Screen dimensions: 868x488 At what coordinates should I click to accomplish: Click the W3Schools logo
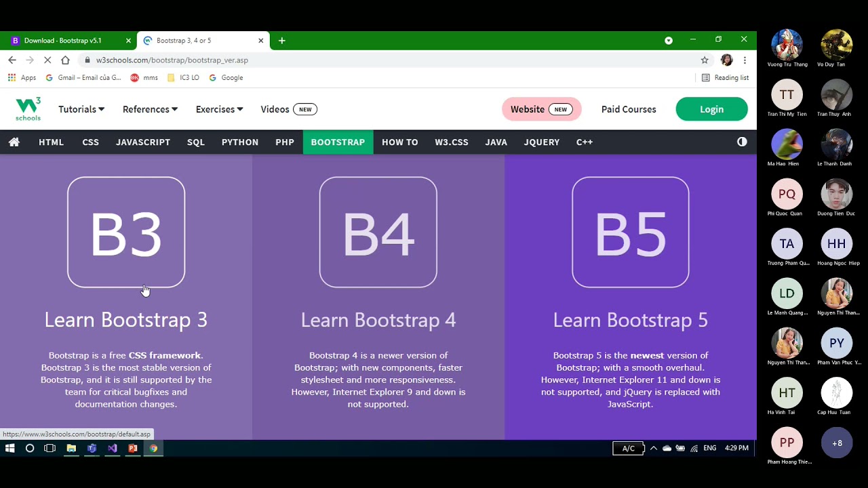[28, 109]
